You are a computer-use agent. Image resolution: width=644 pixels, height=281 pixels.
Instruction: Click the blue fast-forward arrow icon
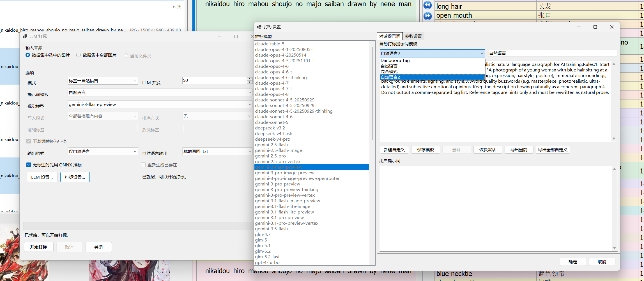pyautogui.click(x=427, y=16)
